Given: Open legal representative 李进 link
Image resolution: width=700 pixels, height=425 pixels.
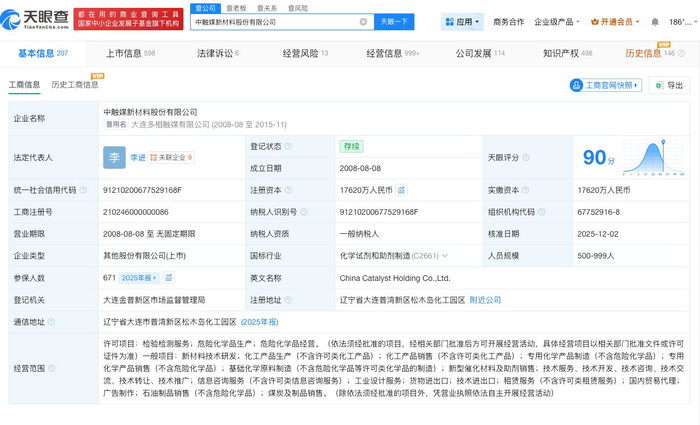Looking at the screenshot, I should pos(138,158).
